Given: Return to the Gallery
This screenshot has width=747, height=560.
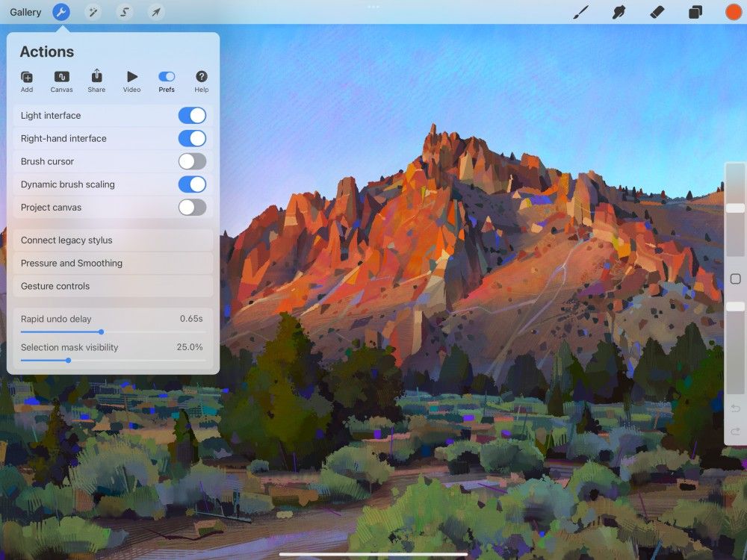Looking at the screenshot, I should click(24, 12).
